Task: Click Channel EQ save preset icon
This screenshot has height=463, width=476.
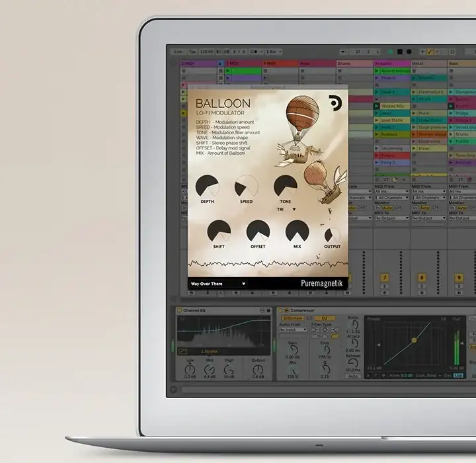Action: [x=268, y=310]
